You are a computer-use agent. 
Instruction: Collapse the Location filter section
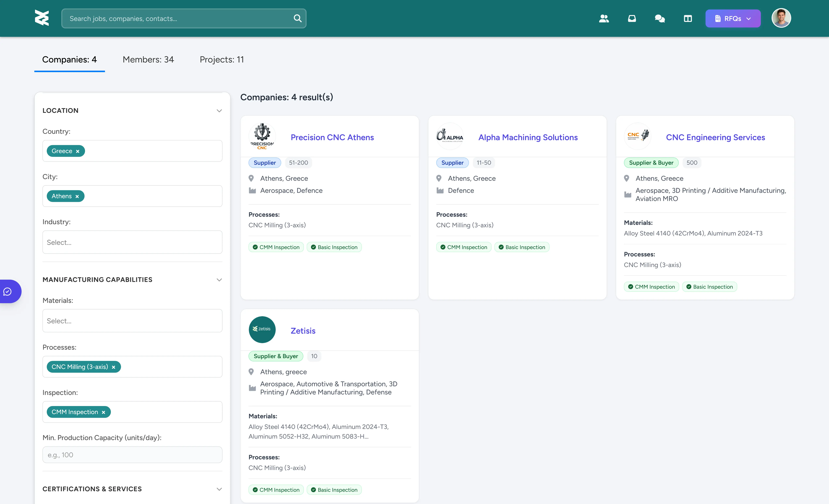(x=219, y=111)
